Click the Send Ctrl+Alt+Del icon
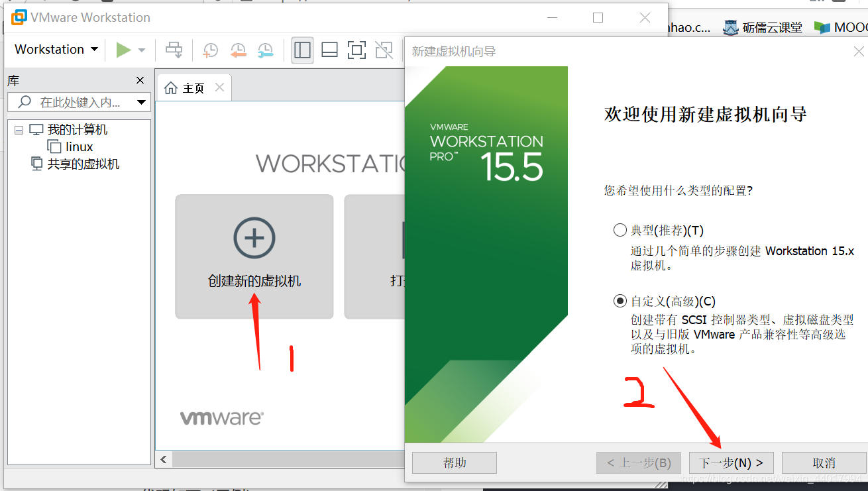The height and width of the screenshot is (491, 868). [174, 50]
